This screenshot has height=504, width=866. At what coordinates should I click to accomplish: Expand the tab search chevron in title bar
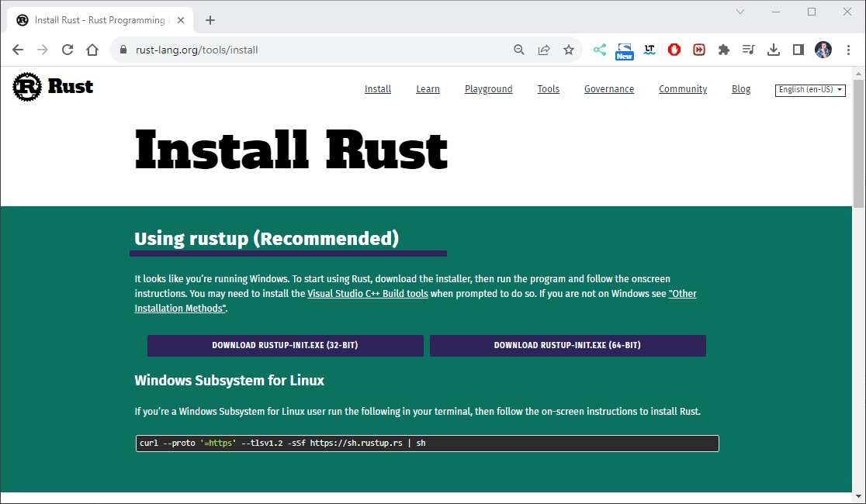pyautogui.click(x=740, y=12)
